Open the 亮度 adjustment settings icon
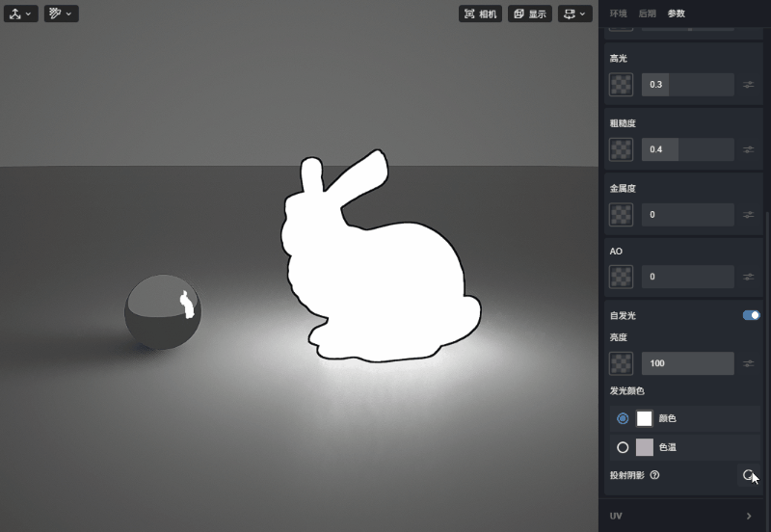771x532 pixels. click(x=749, y=363)
